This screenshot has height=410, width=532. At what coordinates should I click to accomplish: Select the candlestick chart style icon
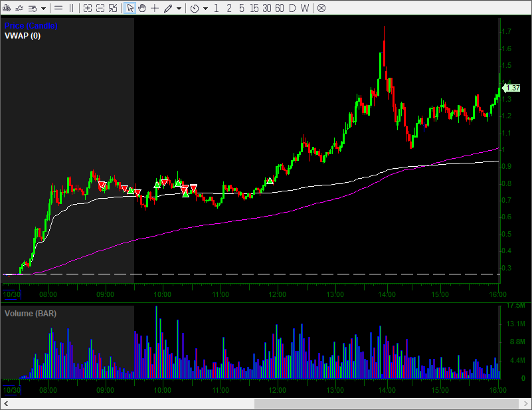click(6, 8)
